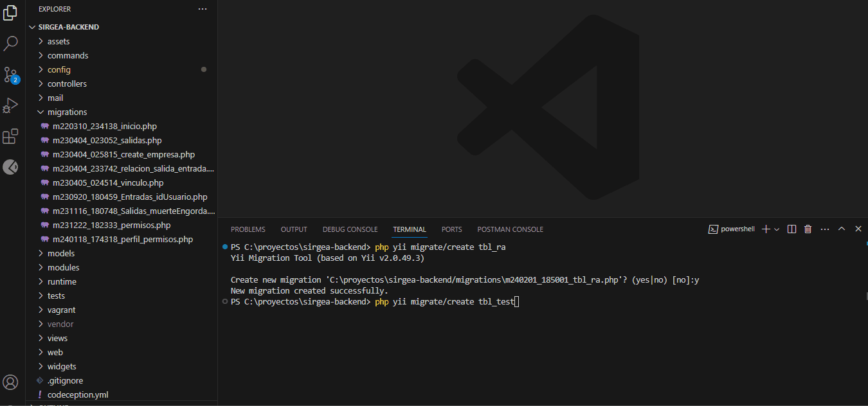
Task: Expand the modules folder
Action: [122, 267]
